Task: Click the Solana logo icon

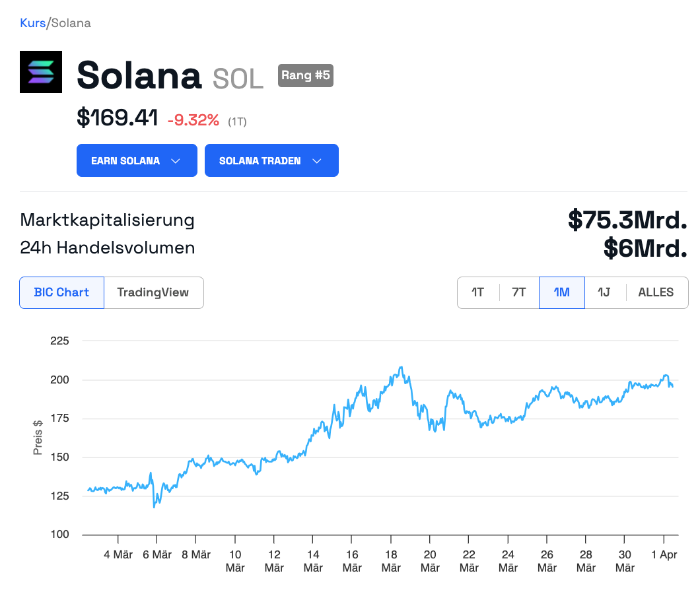Action: [x=41, y=72]
